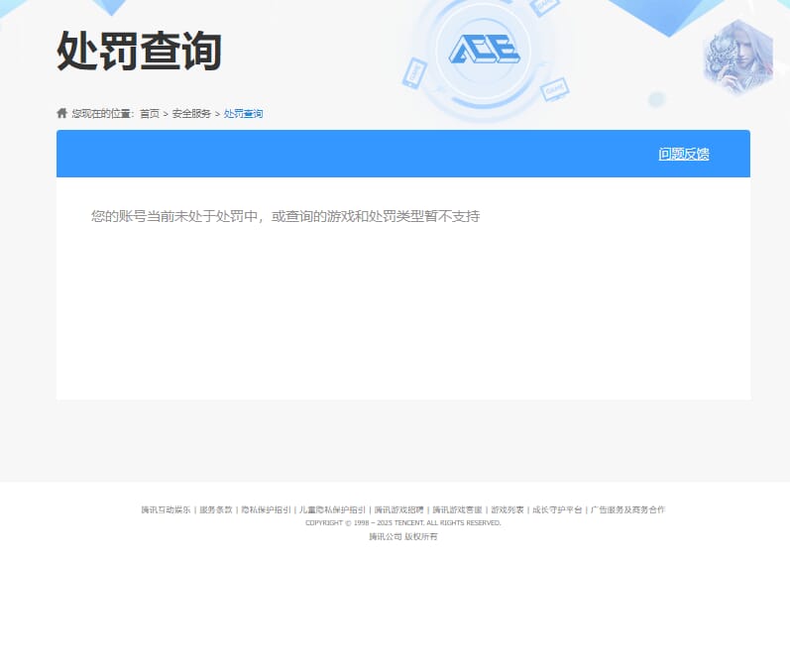Open 广告服务及商务合作 footer link
Viewport: 790px width, 672px height.
[x=627, y=509]
